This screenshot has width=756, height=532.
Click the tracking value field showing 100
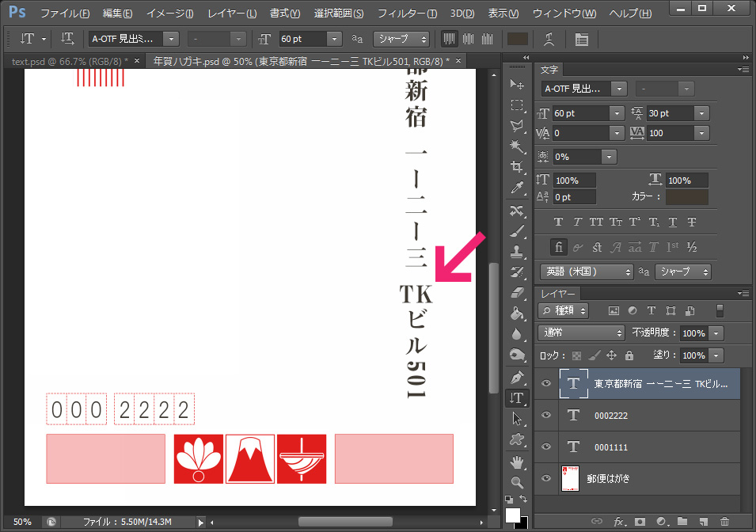[x=670, y=133]
